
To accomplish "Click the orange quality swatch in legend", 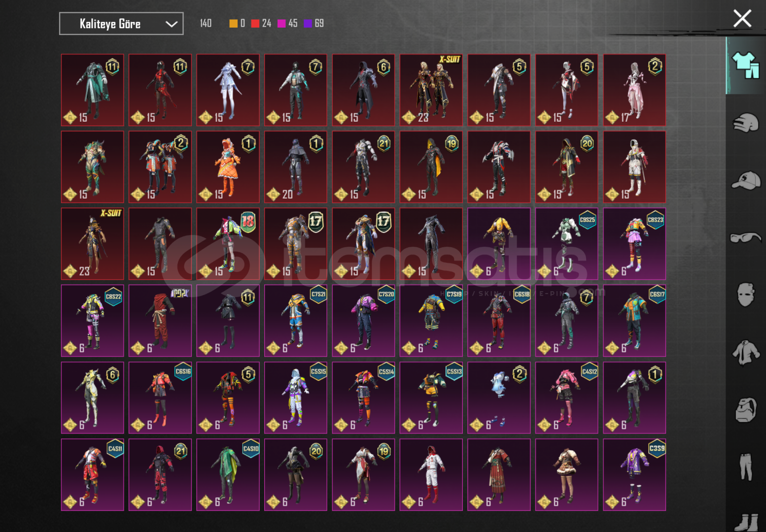I will 234,23.
